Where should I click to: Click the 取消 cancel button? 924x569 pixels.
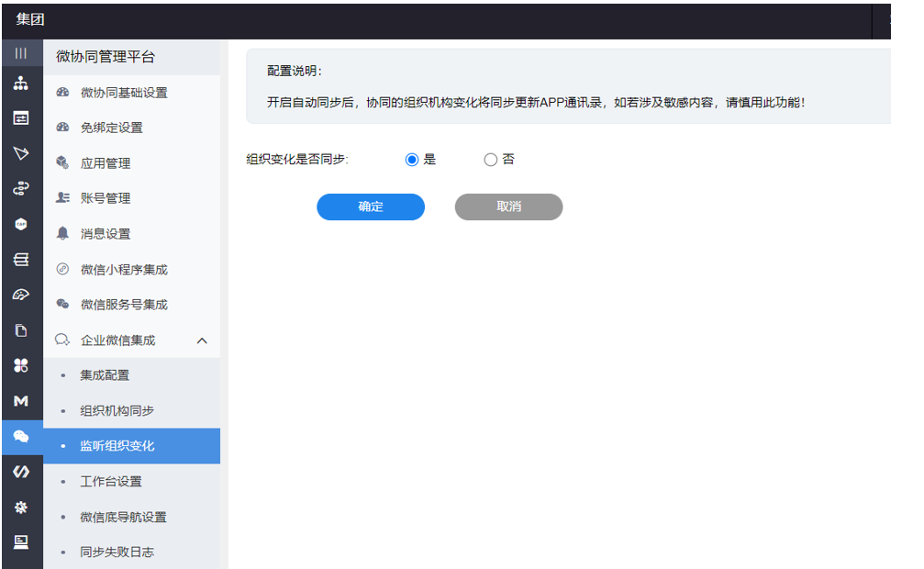pyautogui.click(x=508, y=207)
